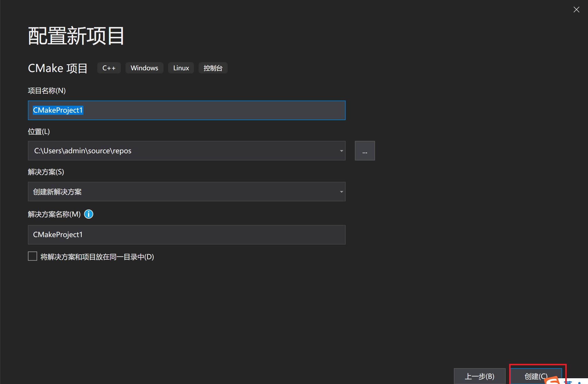Click the CMake 项目 template heading
Screen dimensions: 588x384
click(x=58, y=68)
